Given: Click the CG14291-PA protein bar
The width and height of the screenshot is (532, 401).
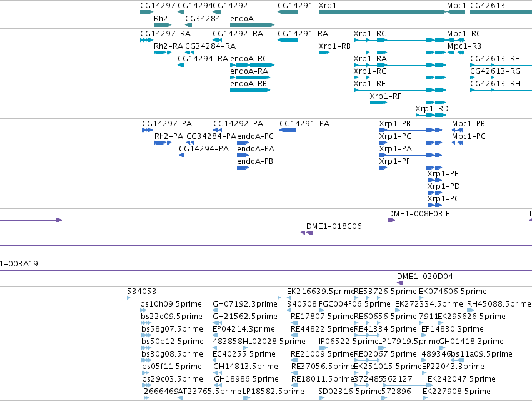Looking at the screenshot, I should coord(288,130).
